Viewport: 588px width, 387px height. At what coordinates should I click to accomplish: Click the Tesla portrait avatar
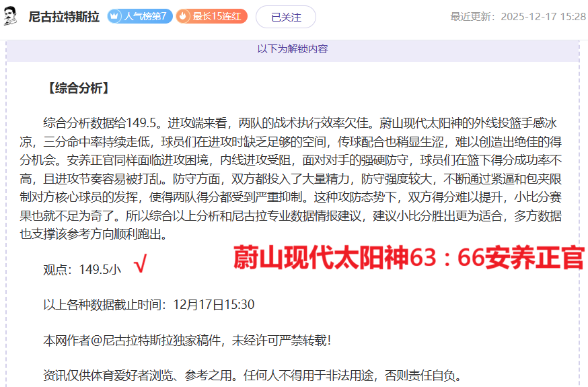(x=11, y=16)
